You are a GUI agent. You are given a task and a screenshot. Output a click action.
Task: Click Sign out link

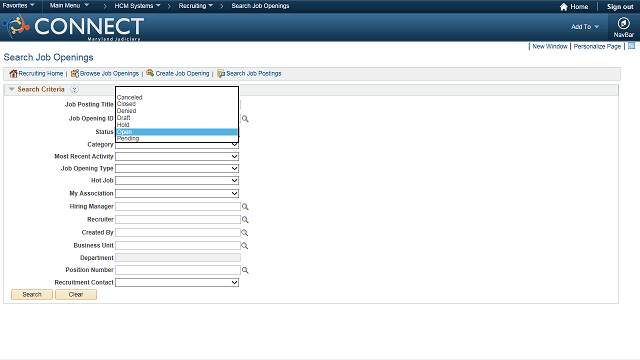pos(620,7)
